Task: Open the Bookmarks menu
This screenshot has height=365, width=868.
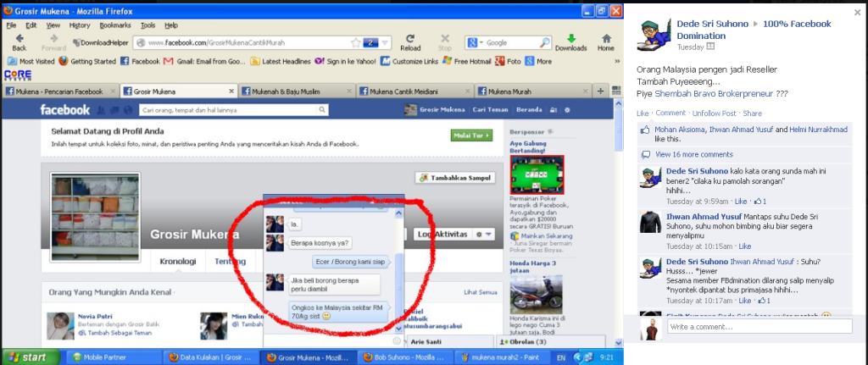Action: tap(109, 25)
